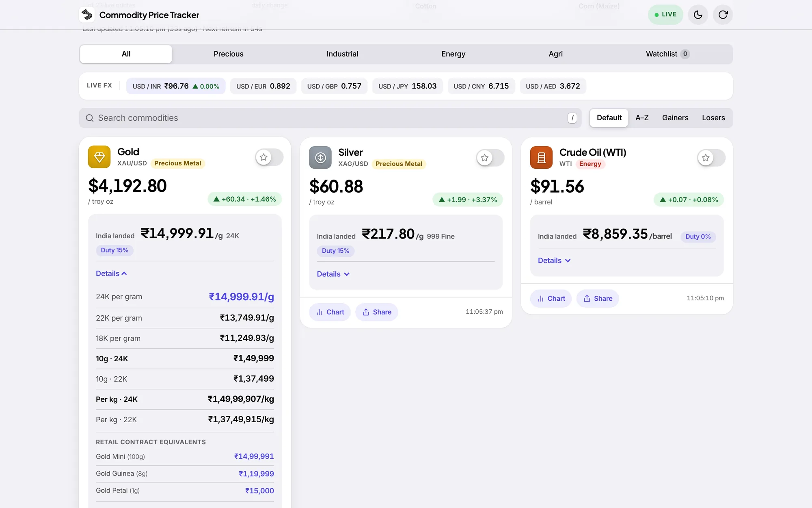Click the USD / JPY rate chip
The image size is (812, 508).
coord(408,86)
